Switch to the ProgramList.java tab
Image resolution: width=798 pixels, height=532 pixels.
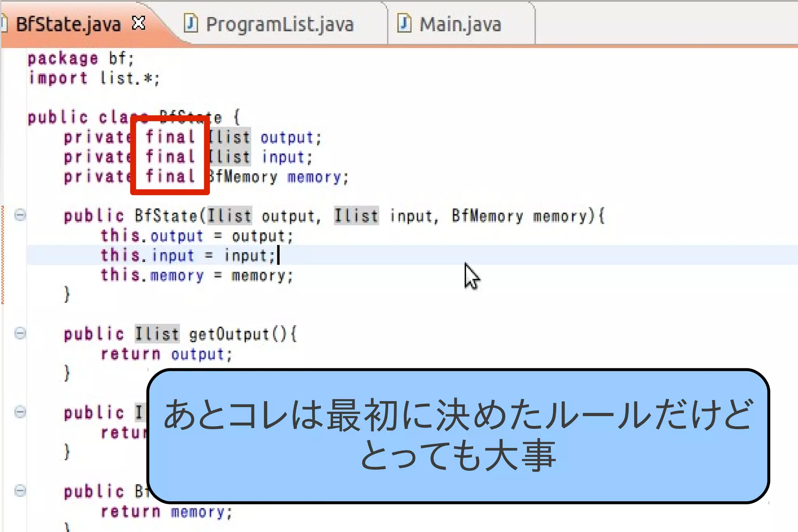[x=279, y=24]
